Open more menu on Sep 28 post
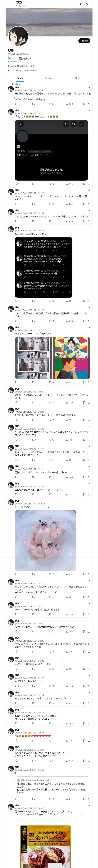The width and height of the screenshot is (98, 868). click(89, 500)
